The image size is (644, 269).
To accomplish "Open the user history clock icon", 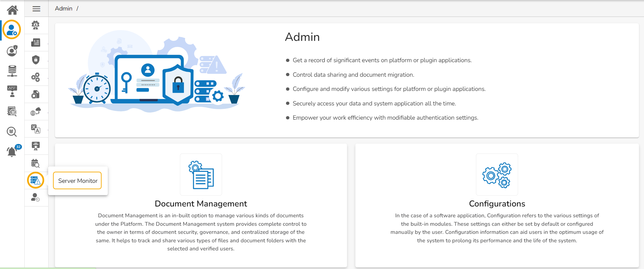I will click(35, 197).
